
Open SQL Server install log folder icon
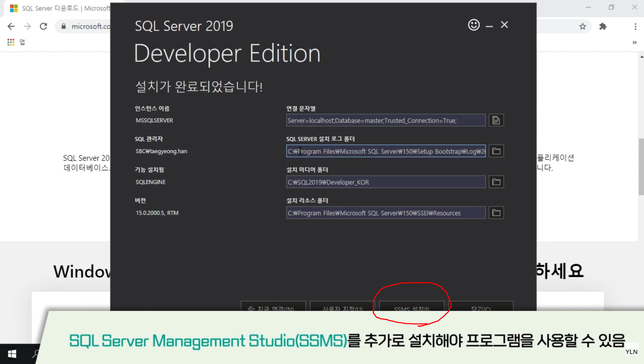pos(496,151)
